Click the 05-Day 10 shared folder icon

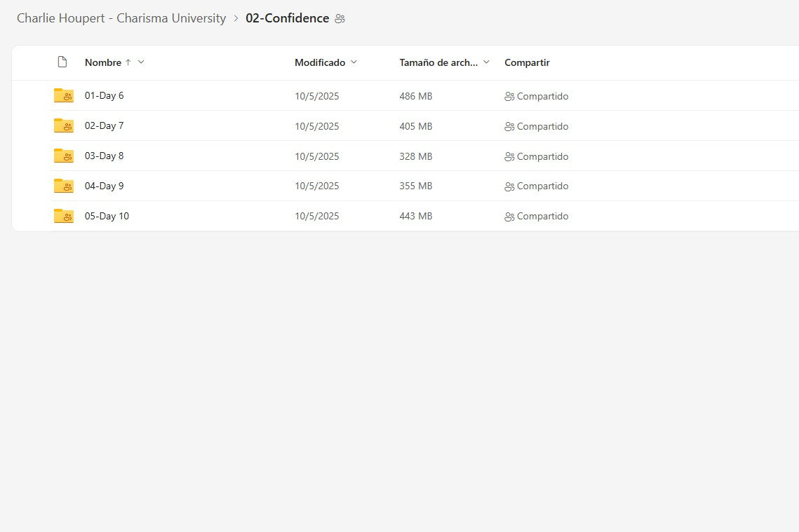point(63,216)
